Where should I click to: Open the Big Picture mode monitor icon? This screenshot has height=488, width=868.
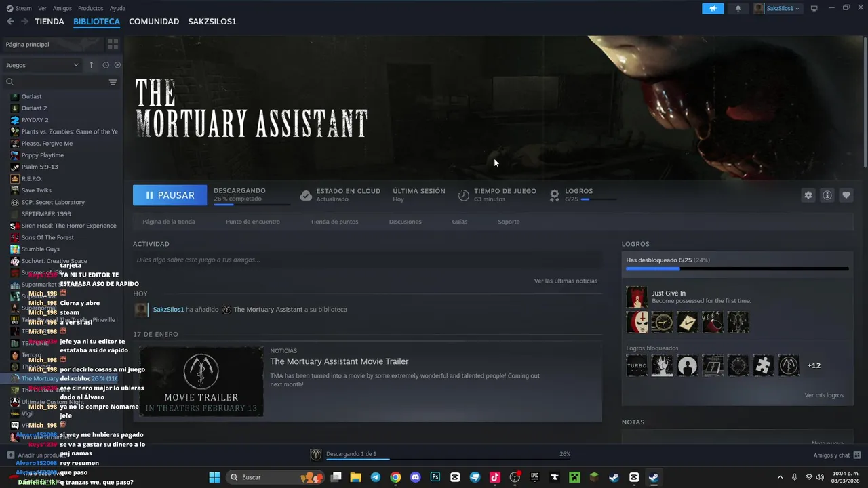tap(814, 8)
